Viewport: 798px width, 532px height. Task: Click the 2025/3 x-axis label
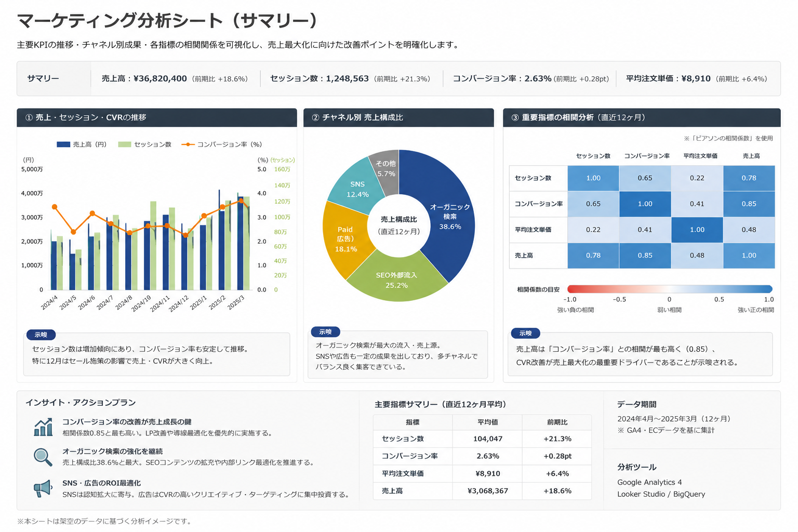(236, 302)
